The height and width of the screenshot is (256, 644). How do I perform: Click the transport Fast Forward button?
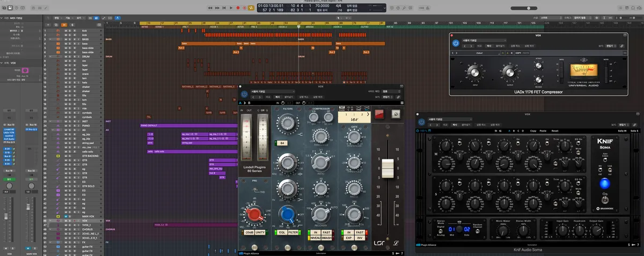point(217,8)
